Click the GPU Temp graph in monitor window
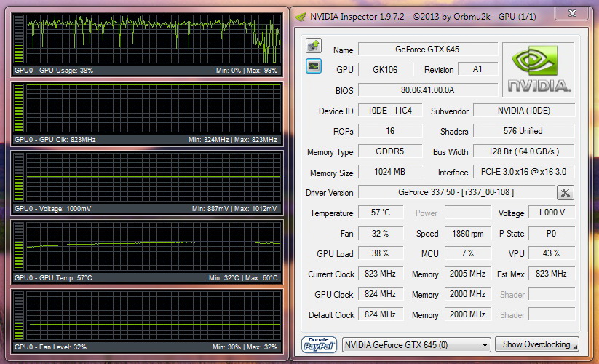Viewport: 599px width, 364px height. pyautogui.click(x=154, y=247)
